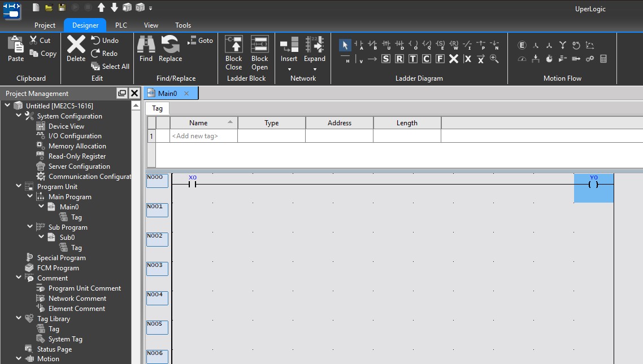
Task: Select the pointer arrow tool
Action: coord(345,45)
